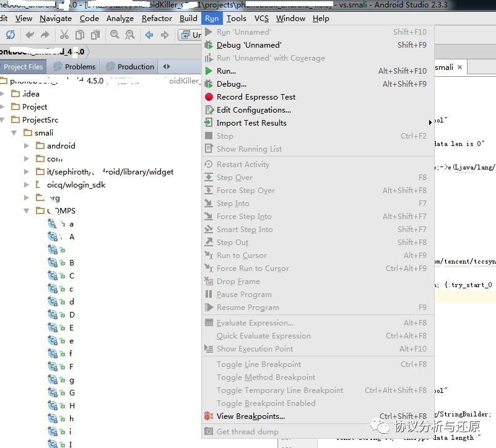Open the Tools menu
The image size is (496, 448).
tap(237, 19)
